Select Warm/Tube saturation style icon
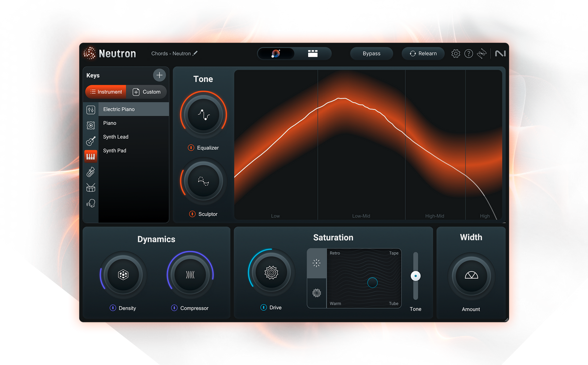 coord(317,293)
